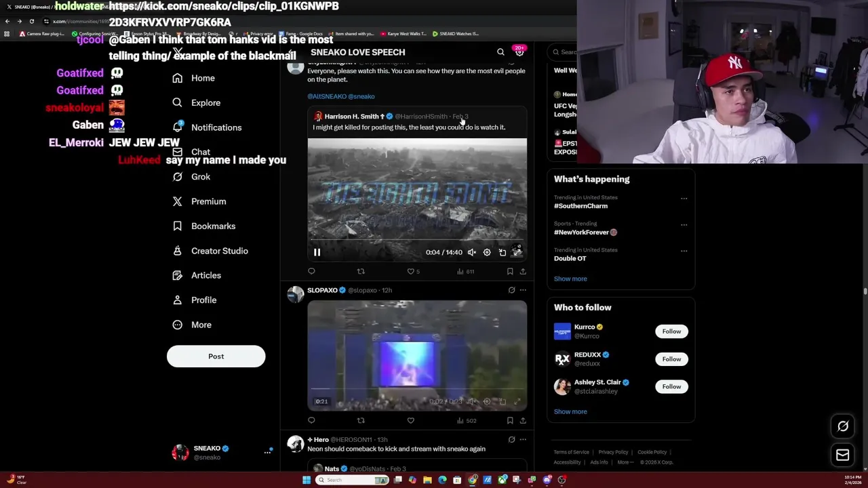Open the floating Grok button
The width and height of the screenshot is (868, 488).
coord(843,426)
